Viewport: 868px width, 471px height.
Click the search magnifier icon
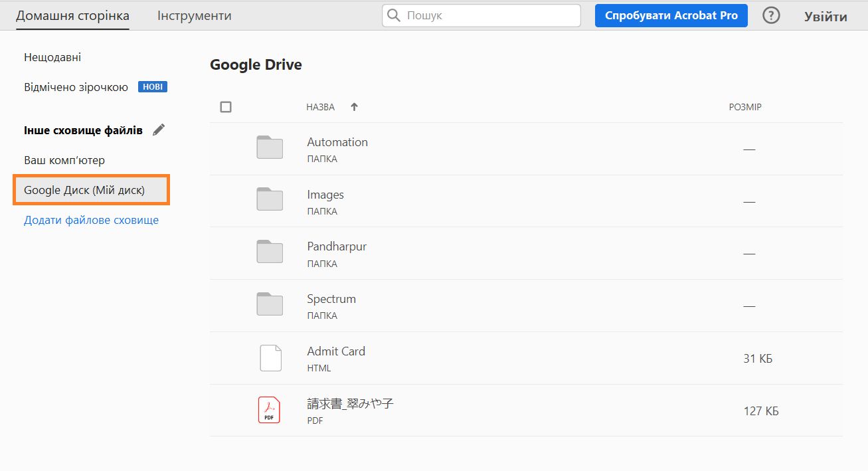[394, 15]
